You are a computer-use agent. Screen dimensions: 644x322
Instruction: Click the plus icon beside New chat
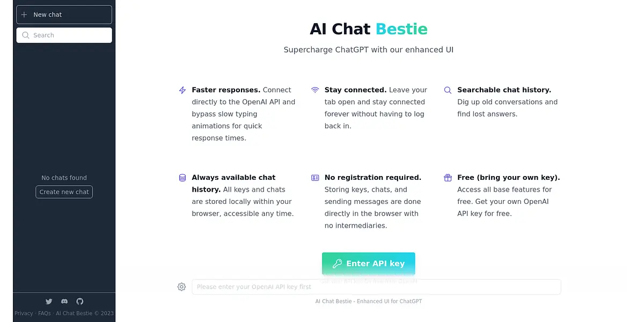coord(24,14)
